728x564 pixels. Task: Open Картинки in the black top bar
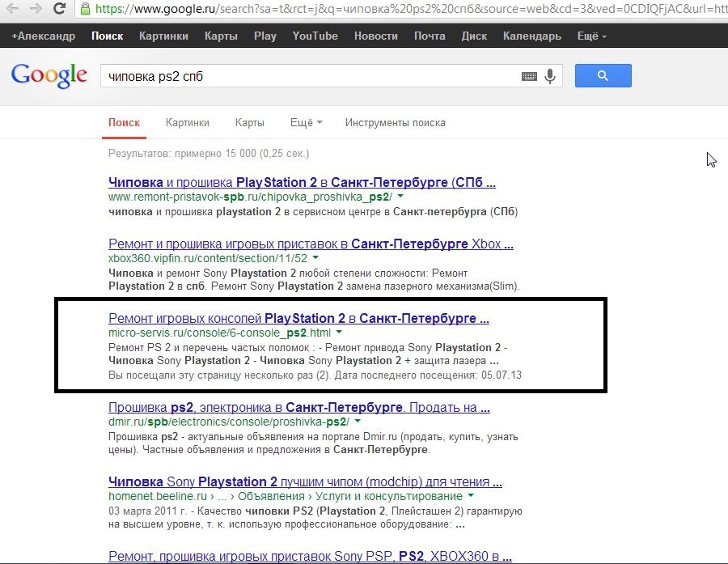coord(163,36)
